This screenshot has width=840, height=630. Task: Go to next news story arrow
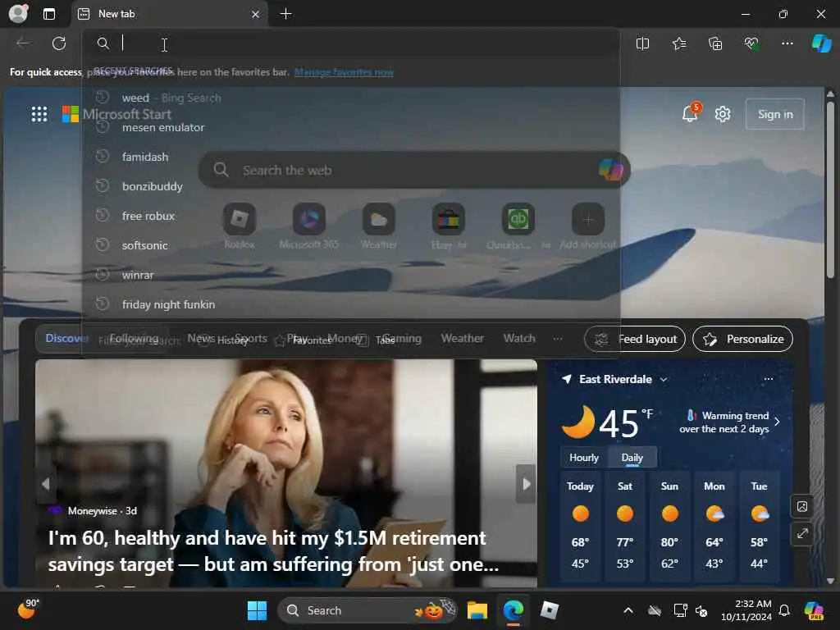[x=526, y=484]
